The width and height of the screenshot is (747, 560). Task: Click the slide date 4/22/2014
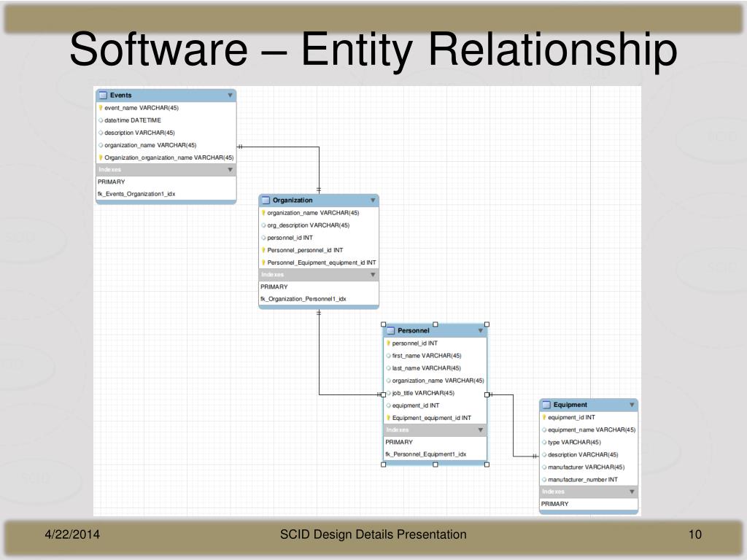click(72, 534)
